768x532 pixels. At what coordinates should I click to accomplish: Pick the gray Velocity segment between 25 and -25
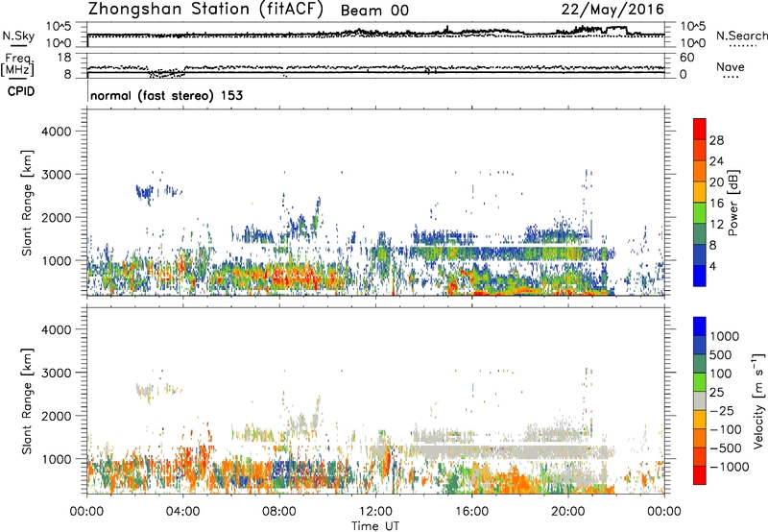[x=700, y=401]
